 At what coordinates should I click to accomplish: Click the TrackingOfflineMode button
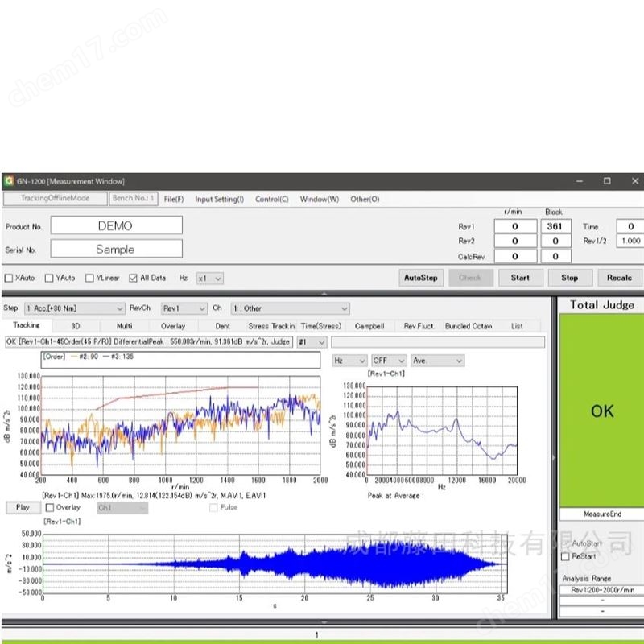click(x=55, y=198)
